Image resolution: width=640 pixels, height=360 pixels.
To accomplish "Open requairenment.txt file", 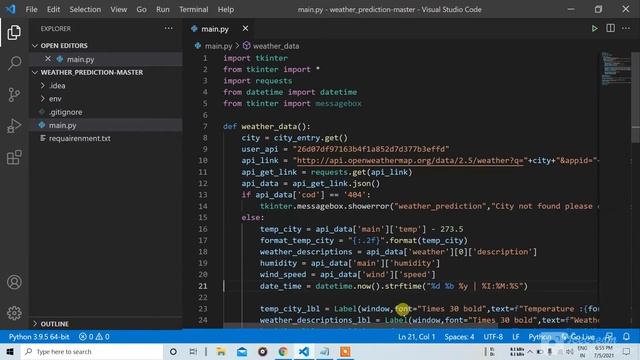I will 80,138.
